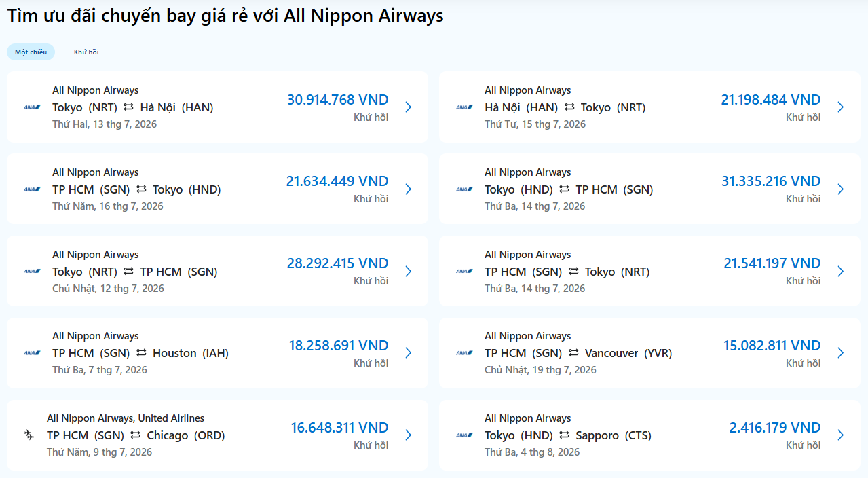Click the 16.648.311 VND Chicago price
This screenshot has height=478, width=868.
339,428
